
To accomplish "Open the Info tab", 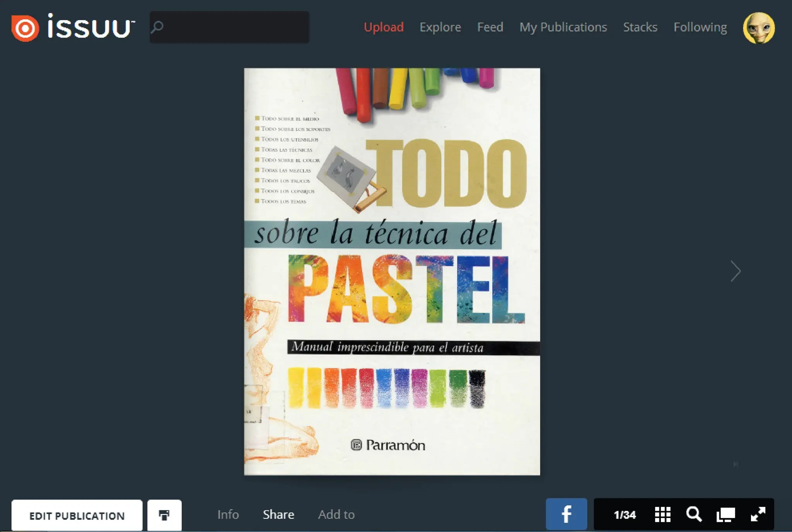I will [228, 515].
